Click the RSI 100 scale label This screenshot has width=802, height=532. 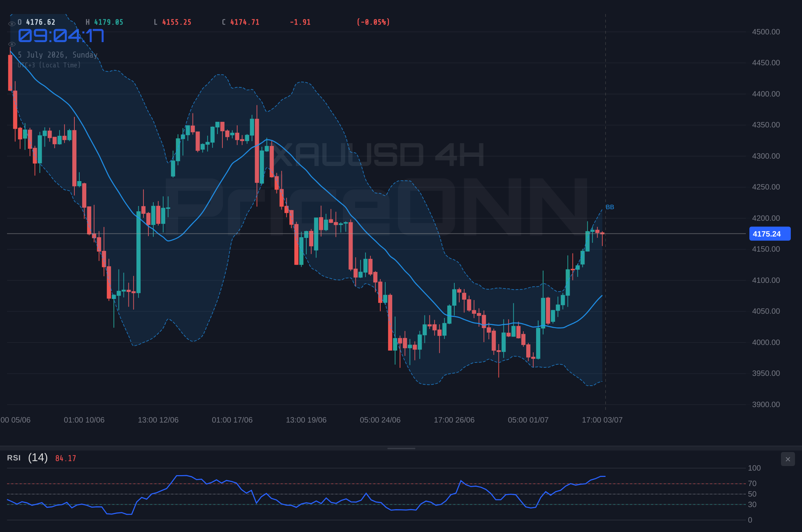pyautogui.click(x=754, y=468)
